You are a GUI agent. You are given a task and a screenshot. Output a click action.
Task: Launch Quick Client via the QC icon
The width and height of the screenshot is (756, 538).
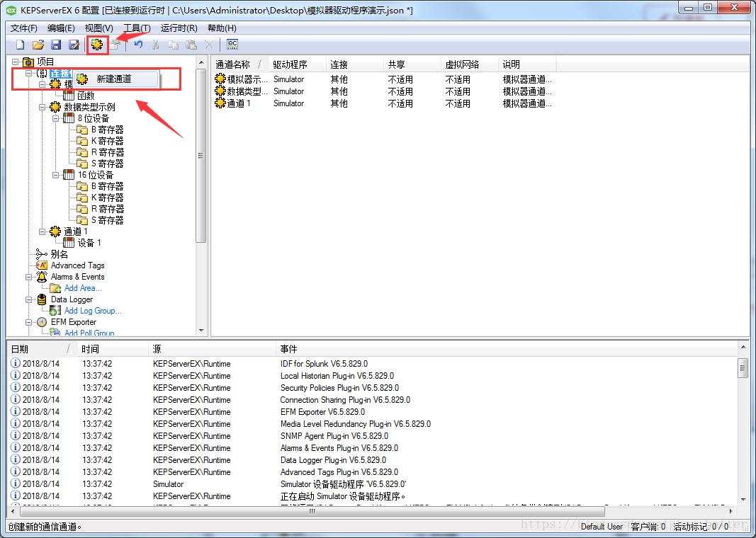click(x=232, y=44)
